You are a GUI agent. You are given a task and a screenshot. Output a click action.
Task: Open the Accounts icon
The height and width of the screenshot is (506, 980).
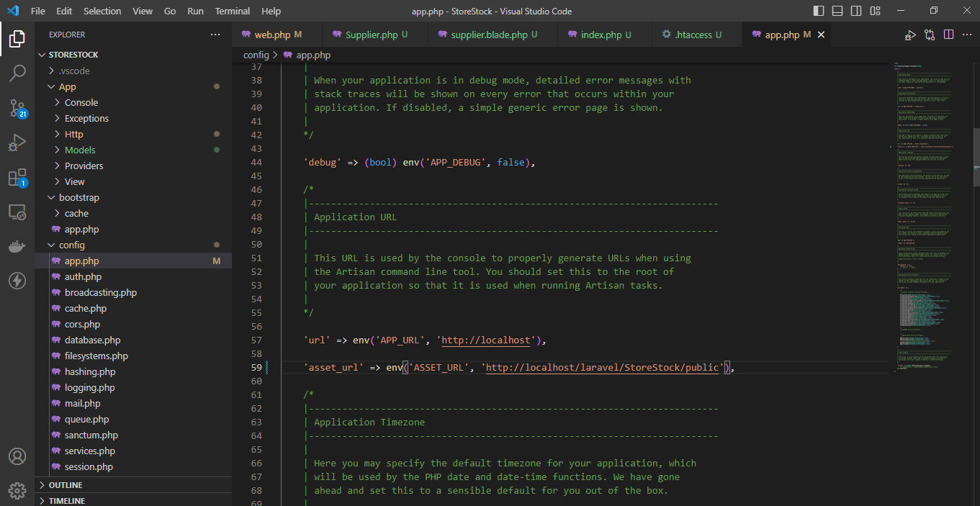pos(17,456)
